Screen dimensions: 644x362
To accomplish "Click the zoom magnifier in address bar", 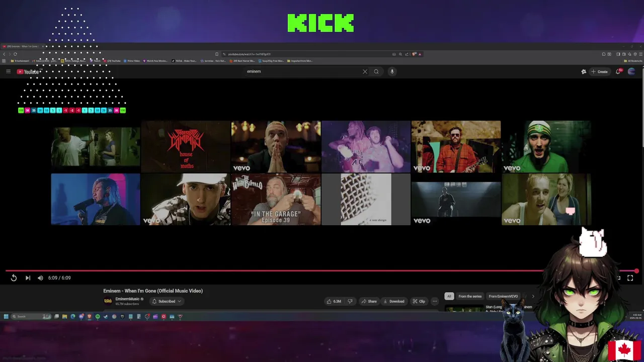I will (400, 54).
